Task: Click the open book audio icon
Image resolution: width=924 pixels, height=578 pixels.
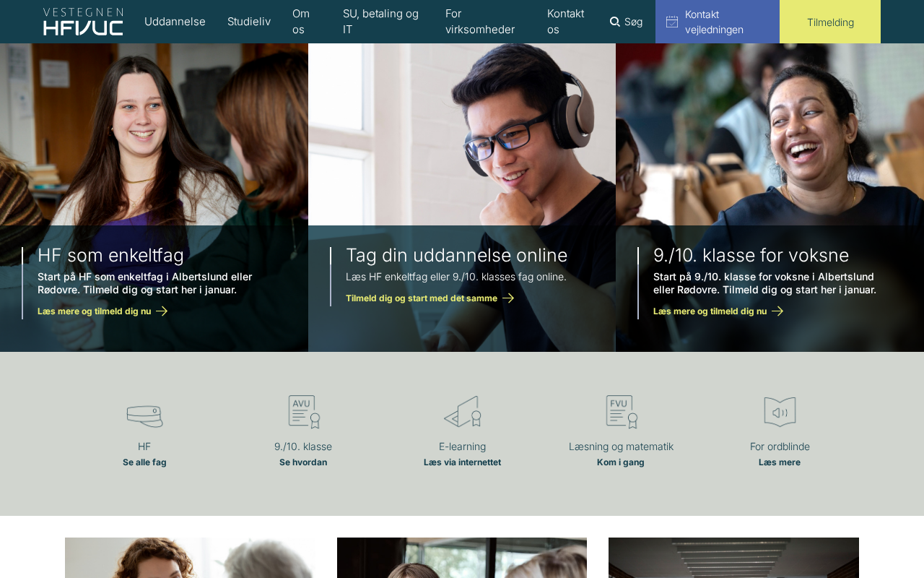Action: click(780, 412)
